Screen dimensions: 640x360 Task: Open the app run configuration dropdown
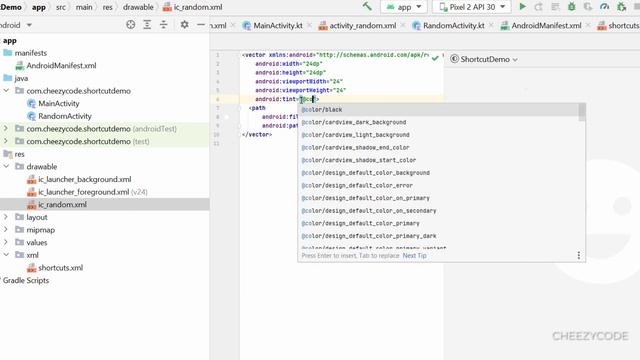click(404, 7)
